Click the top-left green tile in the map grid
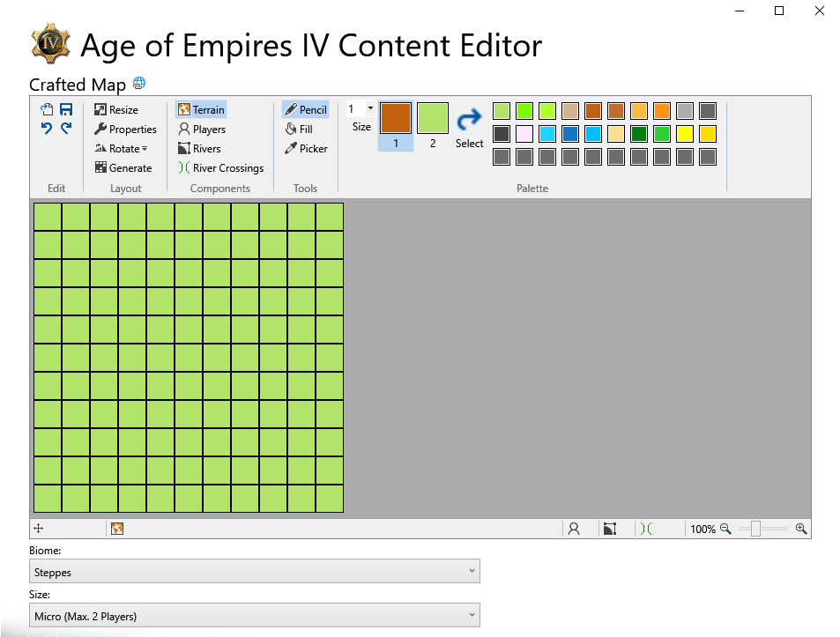This screenshot has height=637, width=840. click(48, 217)
